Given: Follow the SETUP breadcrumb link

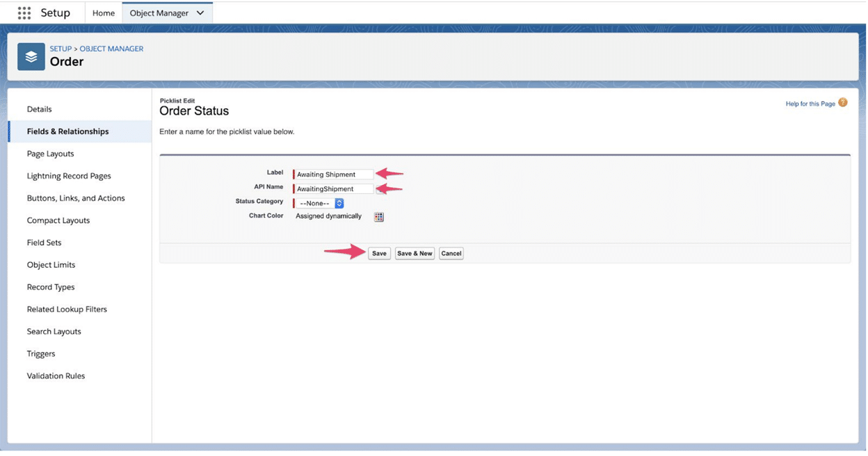Looking at the screenshot, I should pyautogui.click(x=61, y=49).
